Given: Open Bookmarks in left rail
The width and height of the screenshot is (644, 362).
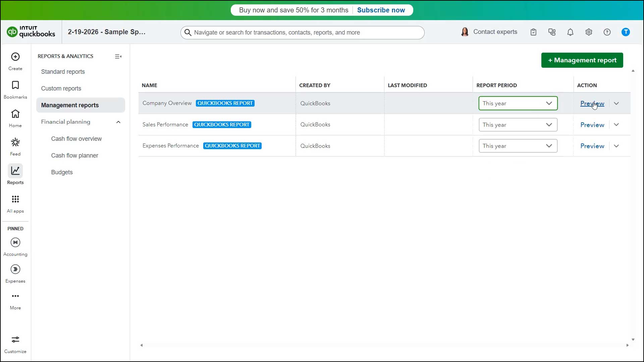Looking at the screenshot, I should [15, 85].
